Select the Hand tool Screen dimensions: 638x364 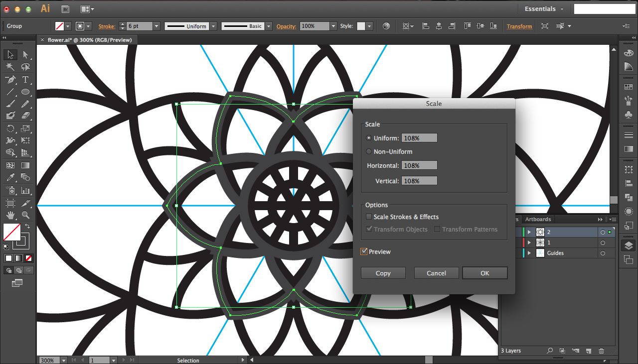[10, 215]
